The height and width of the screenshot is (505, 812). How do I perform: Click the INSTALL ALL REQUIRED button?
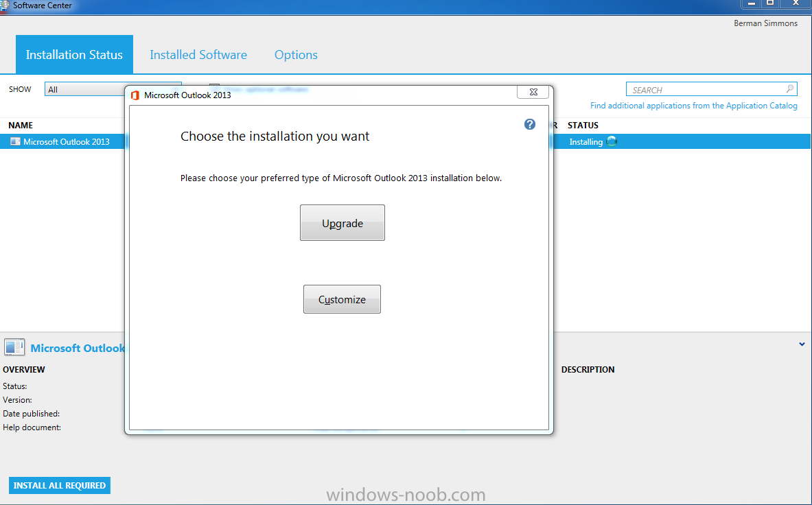(x=60, y=485)
